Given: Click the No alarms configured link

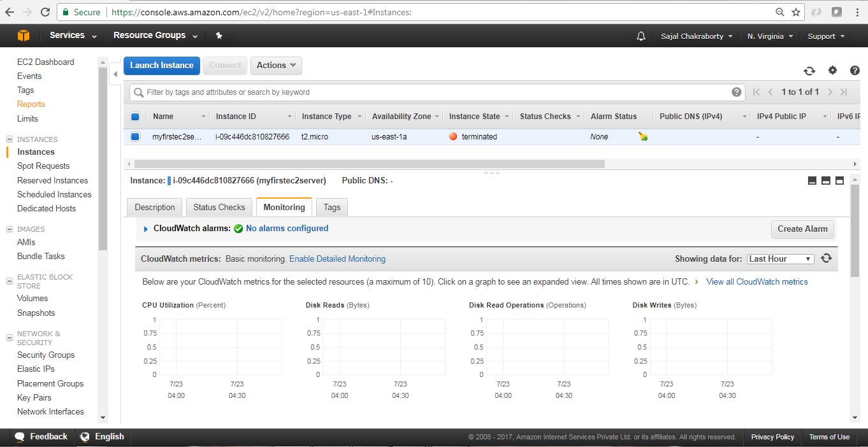Looking at the screenshot, I should [287, 228].
